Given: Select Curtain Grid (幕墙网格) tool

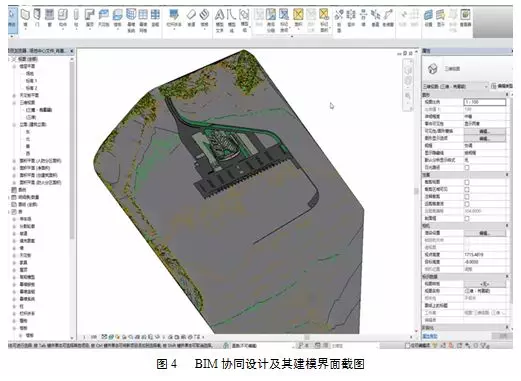Looking at the screenshot, I should [143, 21].
